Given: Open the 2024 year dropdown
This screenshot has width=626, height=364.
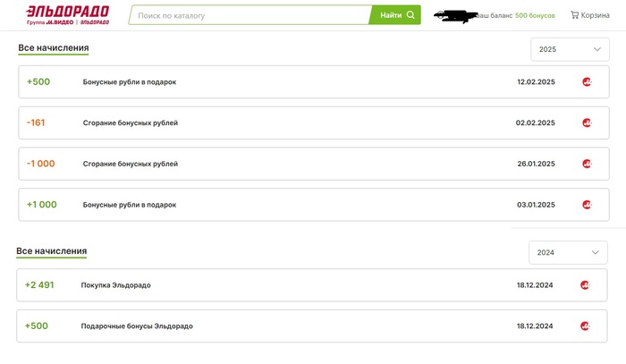Looking at the screenshot, I should click(568, 252).
